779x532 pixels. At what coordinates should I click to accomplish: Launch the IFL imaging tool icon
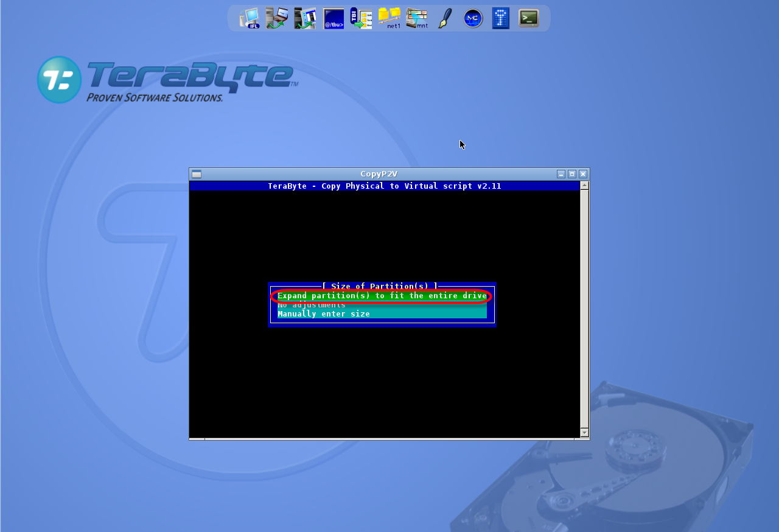coord(250,18)
